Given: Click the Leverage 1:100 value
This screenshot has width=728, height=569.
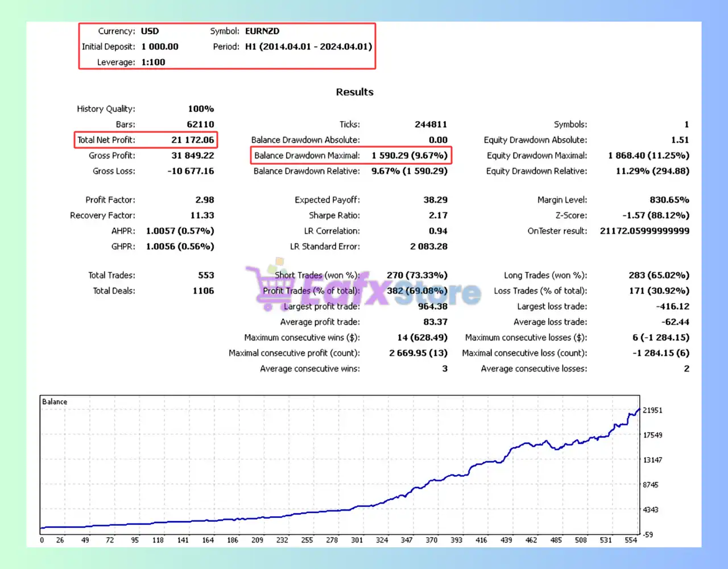Looking at the screenshot, I should [153, 62].
